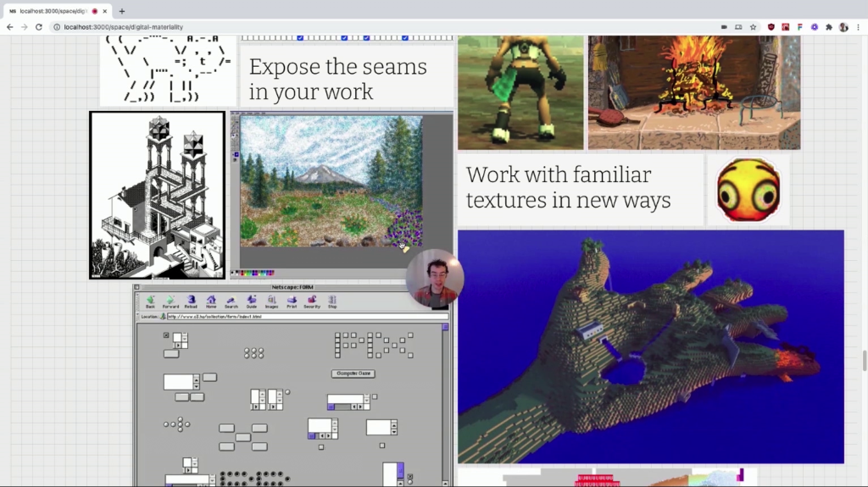Viewport: 868px width, 487px height.
Task: Open the dark red shield extension
Action: click(x=771, y=27)
